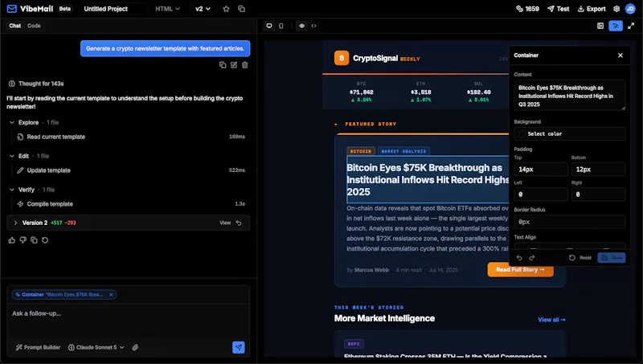Image resolution: width=643 pixels, height=364 pixels.
Task: Collapse the Verify section
Action: pyautogui.click(x=12, y=190)
